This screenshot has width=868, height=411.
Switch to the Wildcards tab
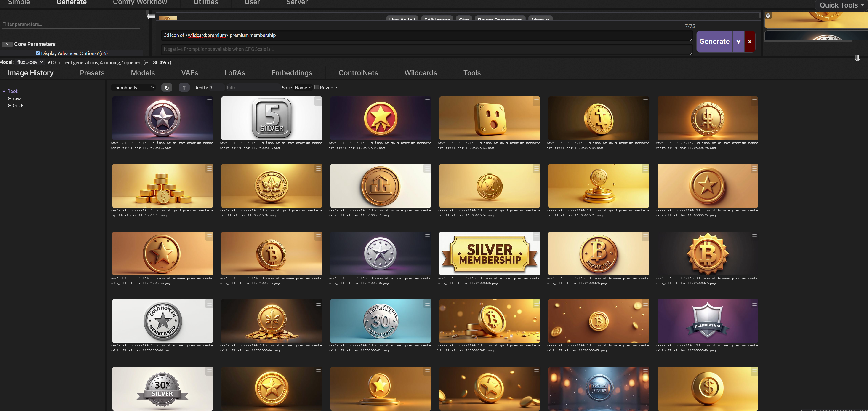[420, 73]
